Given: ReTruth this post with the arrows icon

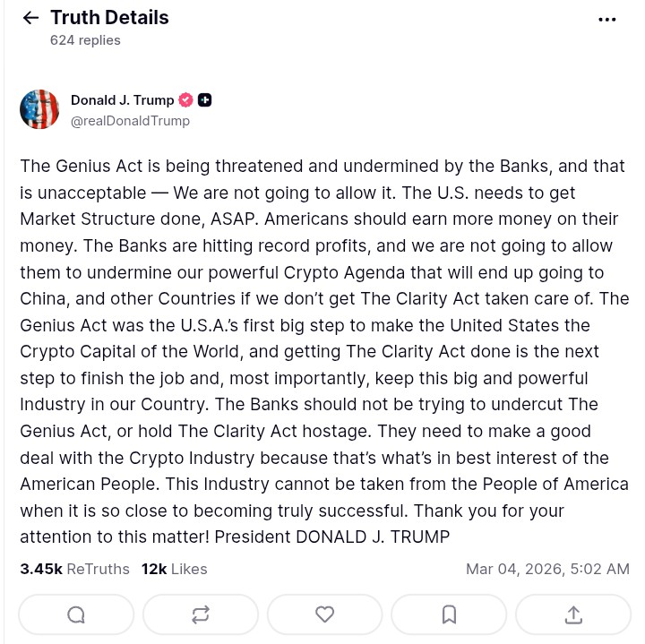Looking at the screenshot, I should 201,614.
